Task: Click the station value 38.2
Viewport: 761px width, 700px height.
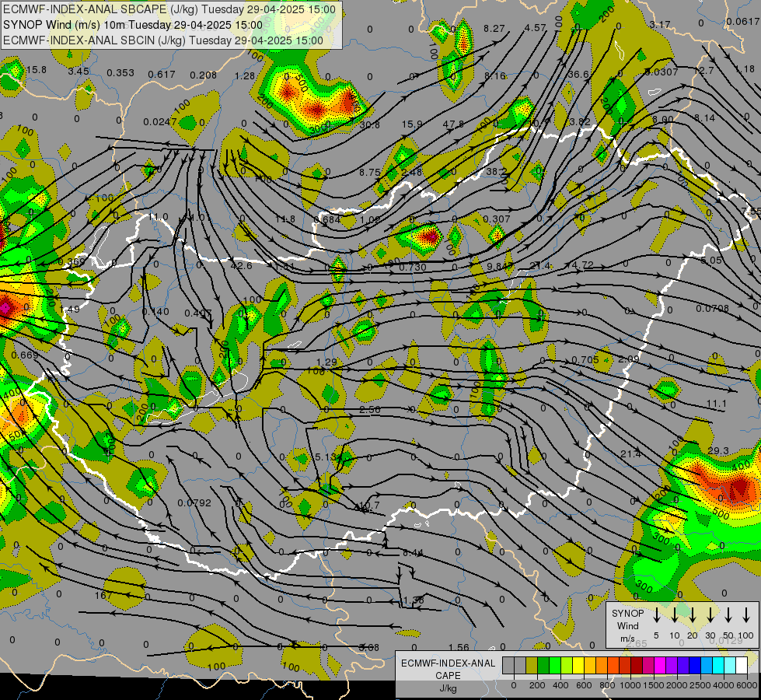Action: [496, 171]
